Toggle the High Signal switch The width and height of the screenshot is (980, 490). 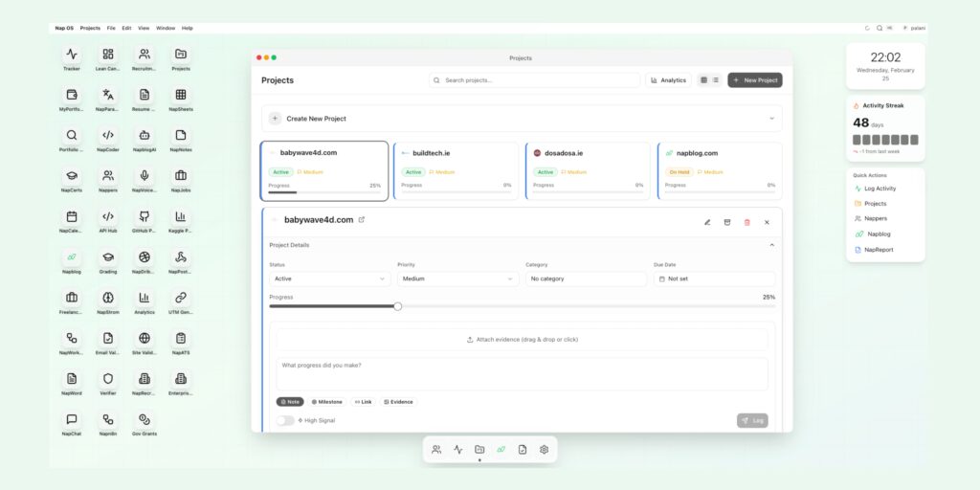(285, 421)
